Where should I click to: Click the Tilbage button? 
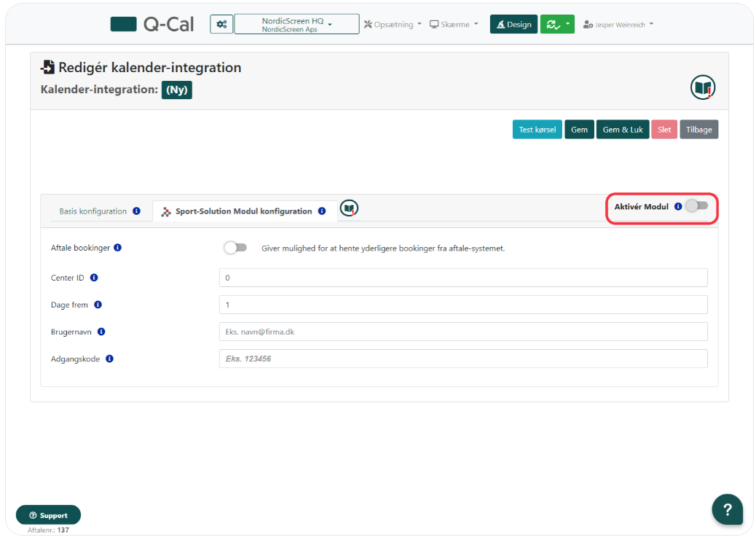(699, 129)
